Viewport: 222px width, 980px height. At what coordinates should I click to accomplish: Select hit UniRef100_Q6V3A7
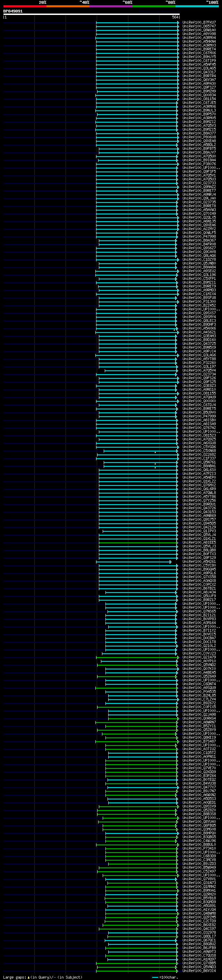(x=199, y=80)
